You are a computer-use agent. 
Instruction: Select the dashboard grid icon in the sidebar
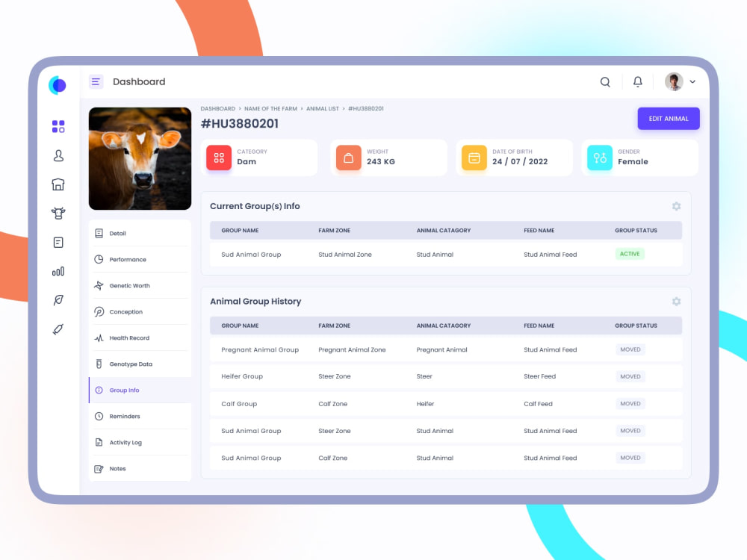click(x=58, y=126)
